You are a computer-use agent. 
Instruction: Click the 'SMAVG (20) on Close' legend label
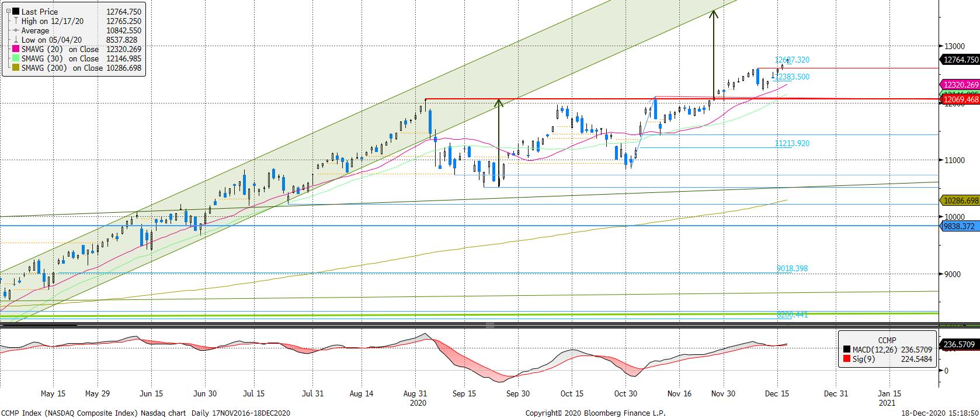click(x=60, y=50)
